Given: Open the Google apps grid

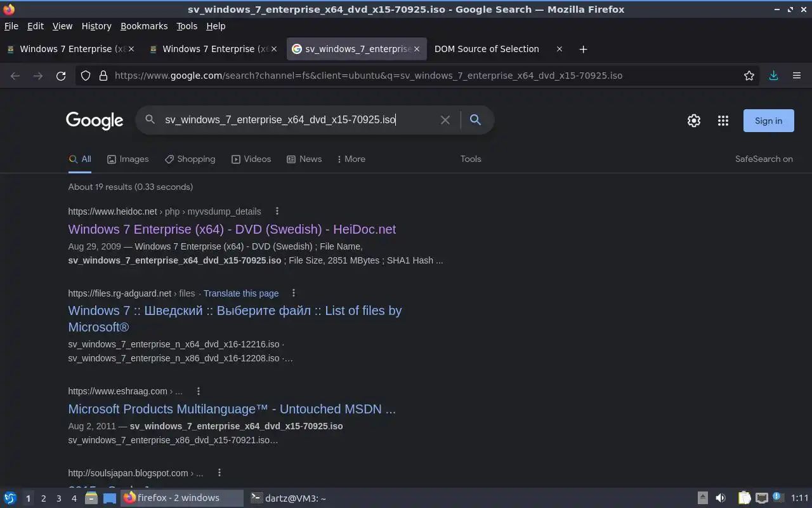Looking at the screenshot, I should [723, 121].
